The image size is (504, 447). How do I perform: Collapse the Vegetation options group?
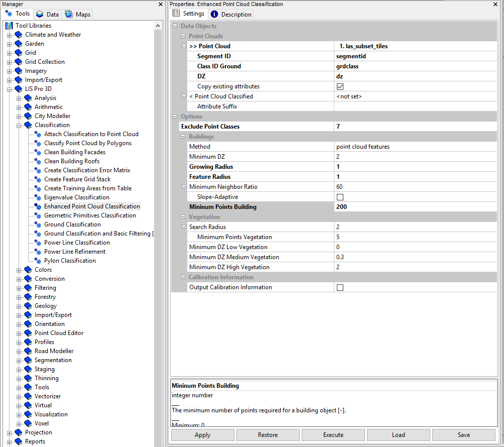[x=183, y=217]
